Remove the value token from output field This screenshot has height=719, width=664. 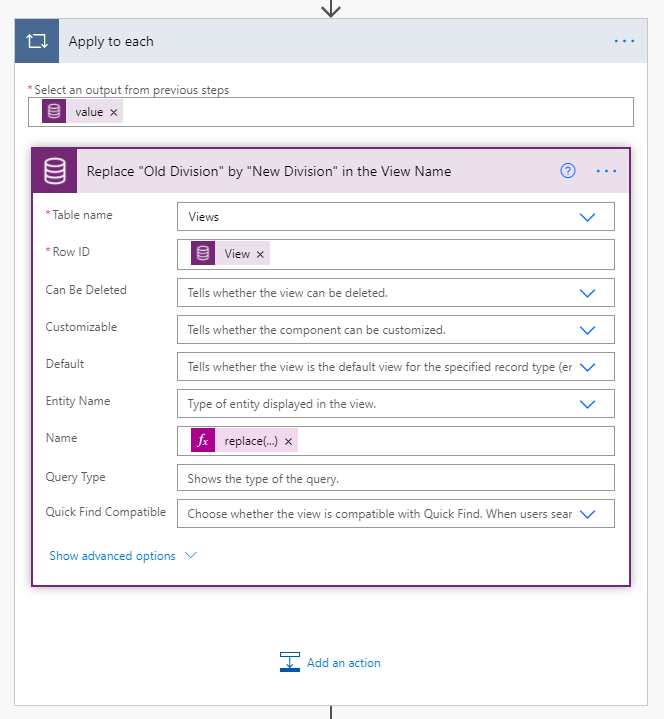pos(114,112)
